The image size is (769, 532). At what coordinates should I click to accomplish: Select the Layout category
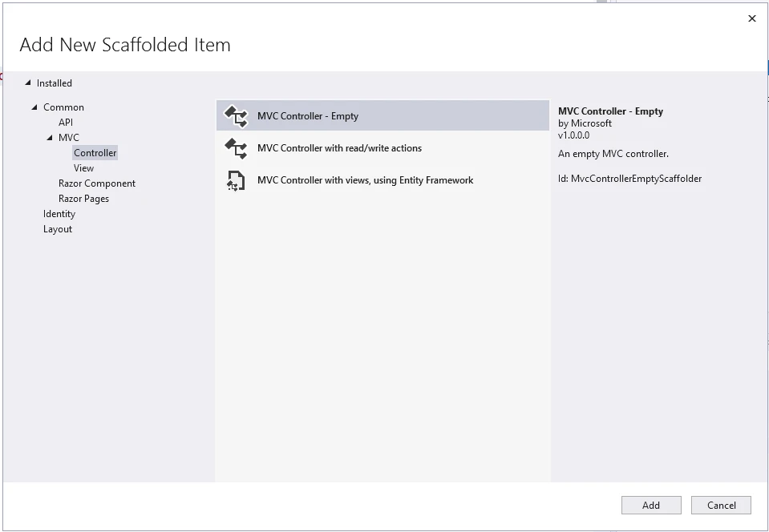tap(58, 229)
